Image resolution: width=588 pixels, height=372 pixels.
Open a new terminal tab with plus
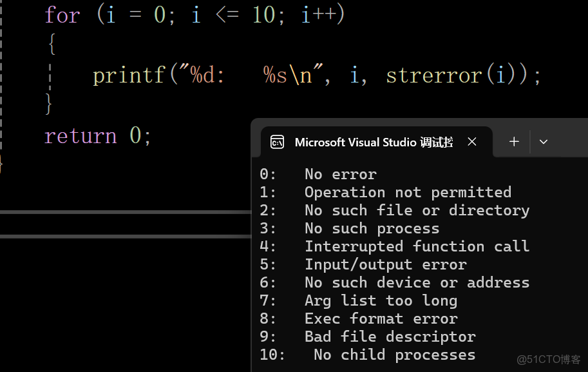click(514, 142)
